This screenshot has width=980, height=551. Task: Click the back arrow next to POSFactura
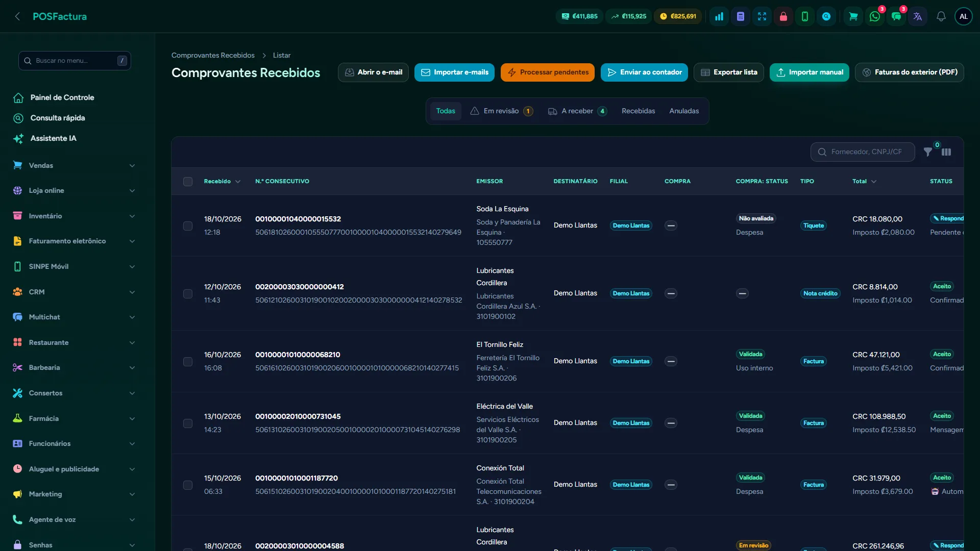coord(17,16)
